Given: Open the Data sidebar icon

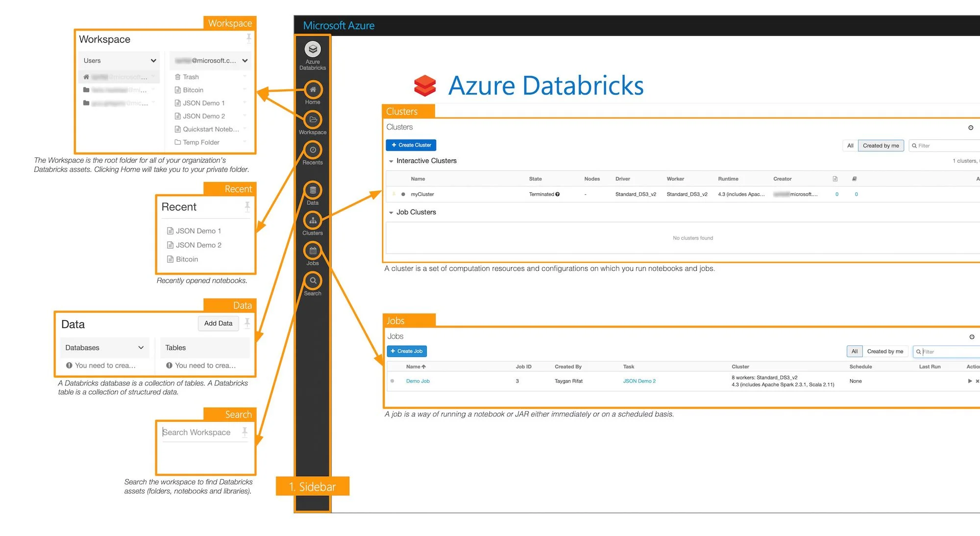Looking at the screenshot, I should (313, 190).
